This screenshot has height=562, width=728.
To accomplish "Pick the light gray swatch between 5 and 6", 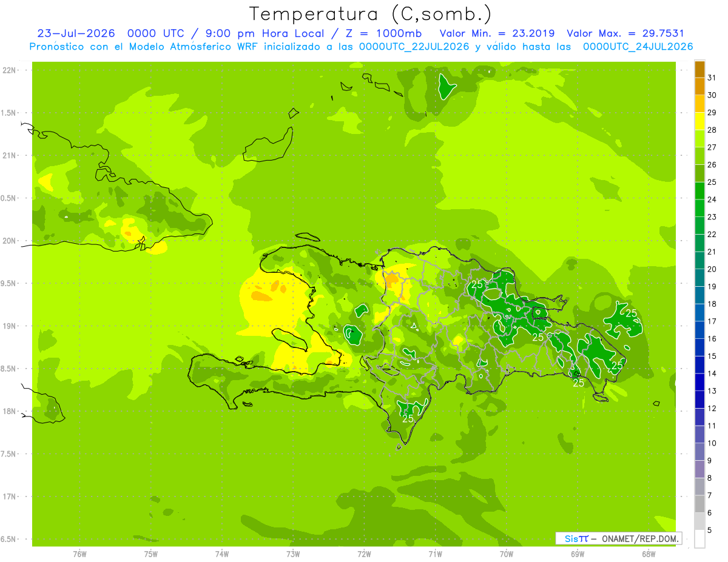I will point(699,521).
